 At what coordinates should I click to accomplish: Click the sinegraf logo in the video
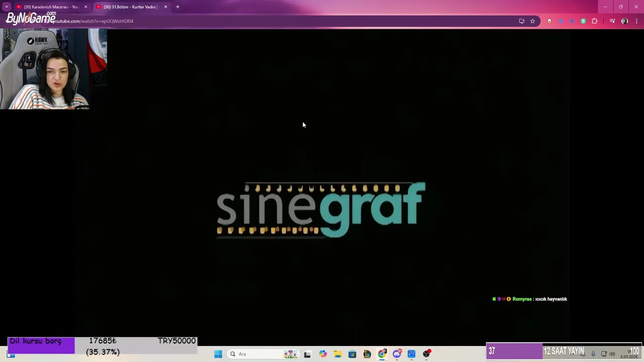tap(321, 210)
